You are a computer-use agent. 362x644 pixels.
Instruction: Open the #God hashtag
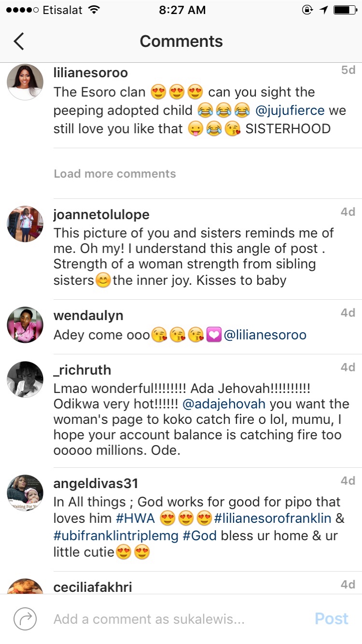tap(199, 536)
